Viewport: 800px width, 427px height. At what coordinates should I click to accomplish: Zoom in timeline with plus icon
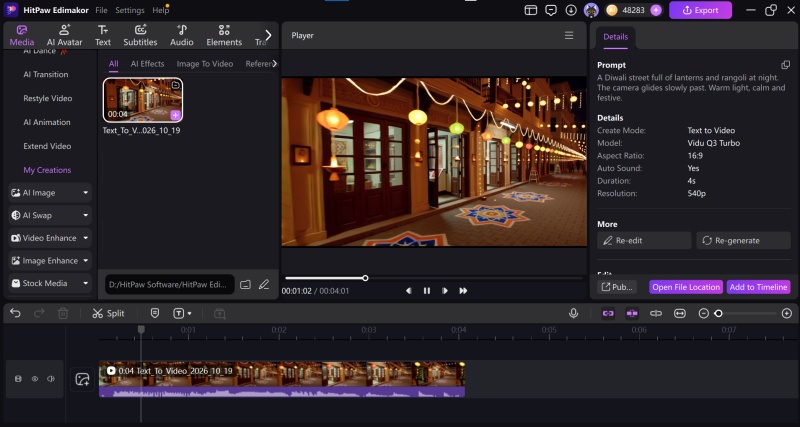pyautogui.click(x=787, y=313)
